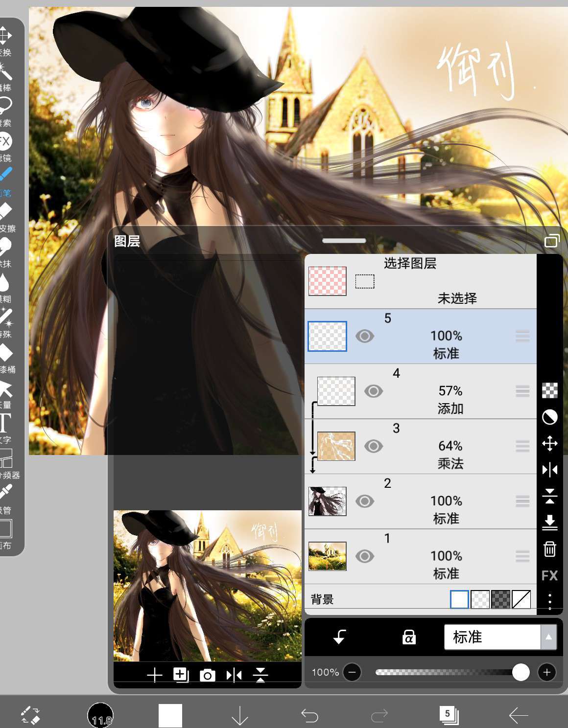568x728 pixels.
Task: Click the down arrow in bottom bar
Action: click(240, 716)
